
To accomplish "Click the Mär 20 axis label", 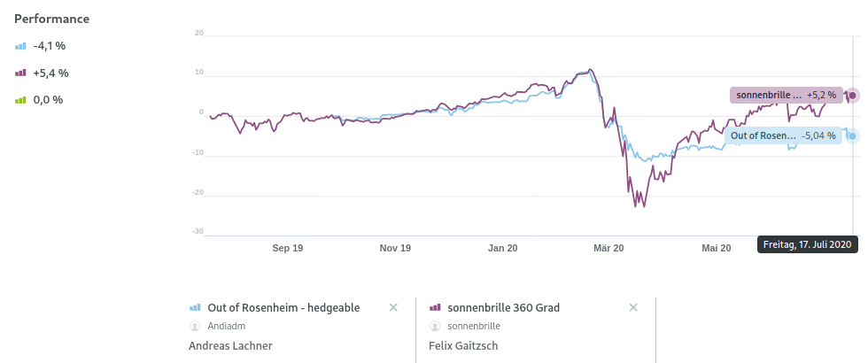I will [608, 248].
